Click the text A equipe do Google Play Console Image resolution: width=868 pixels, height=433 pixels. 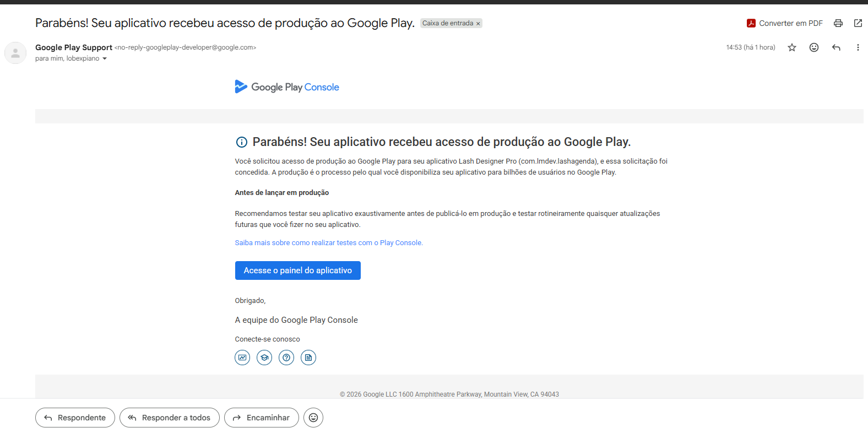pos(296,320)
